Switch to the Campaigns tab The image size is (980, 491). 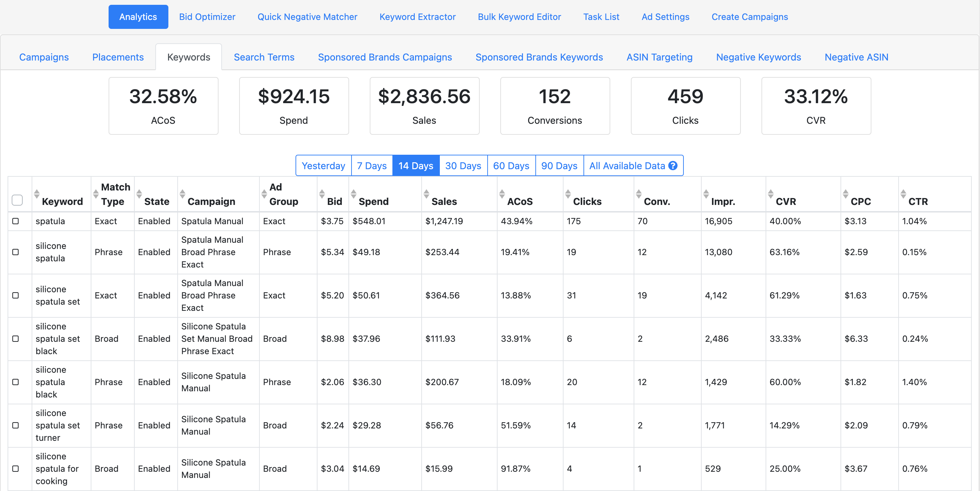44,57
